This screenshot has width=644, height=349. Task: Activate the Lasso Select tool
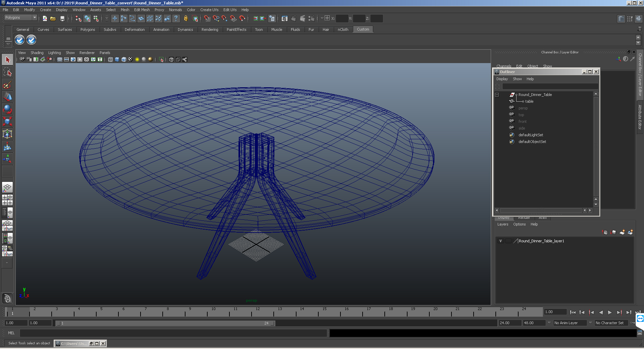point(7,72)
